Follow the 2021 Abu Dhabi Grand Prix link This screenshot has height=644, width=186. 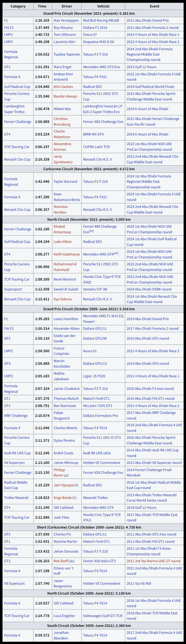tap(148, 20)
